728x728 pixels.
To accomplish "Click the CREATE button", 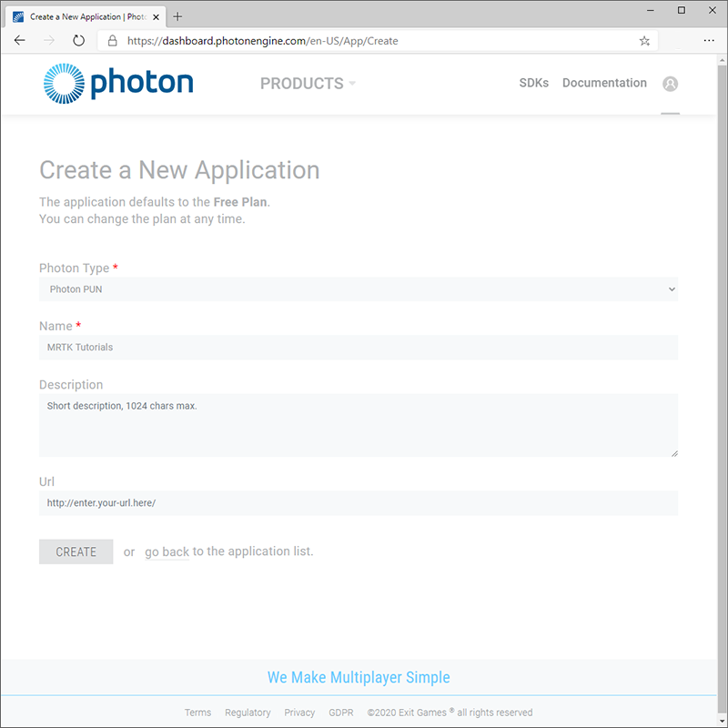I will 76,551.
